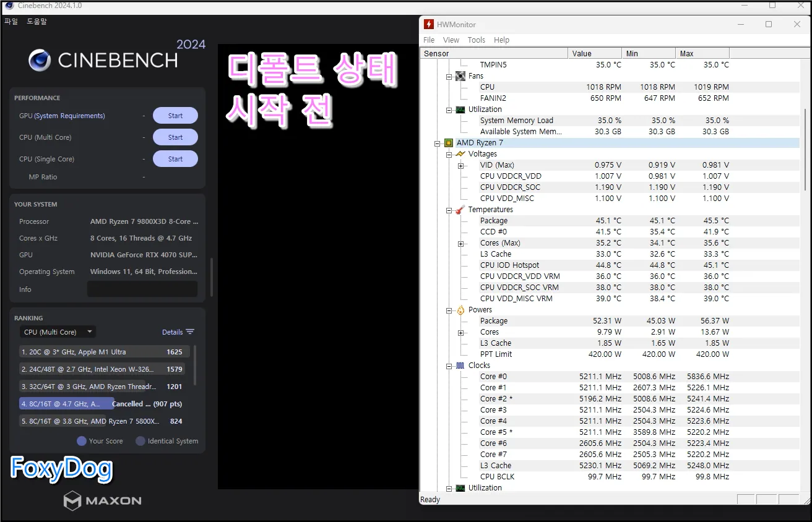812x522 pixels.
Task: Click the lower Utilization graph icon
Action: 460,488
